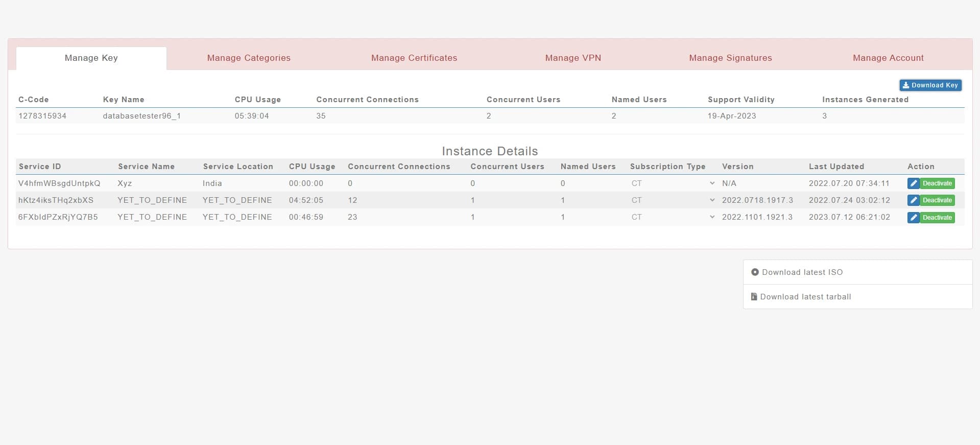Click support validity date 19-Apr-2023

(732, 116)
